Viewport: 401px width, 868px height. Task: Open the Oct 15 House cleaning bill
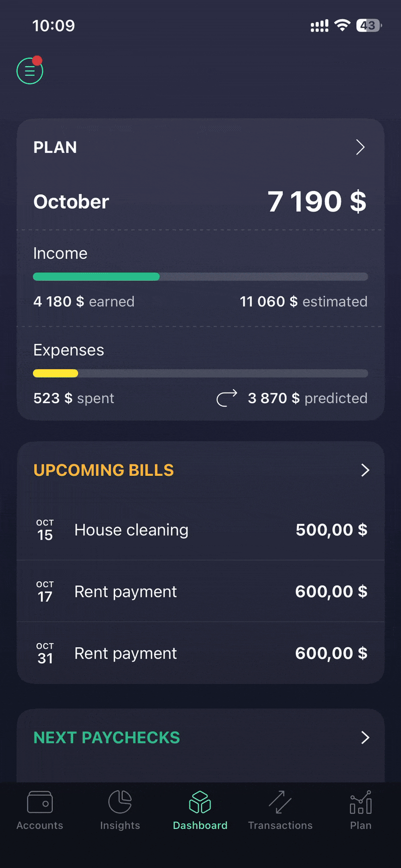tap(200, 530)
